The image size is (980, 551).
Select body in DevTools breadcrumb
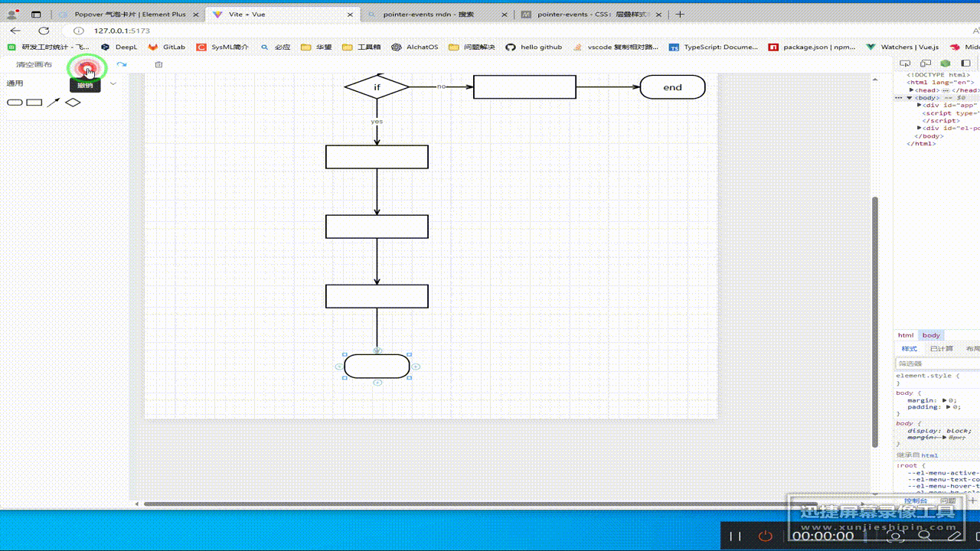pyautogui.click(x=931, y=335)
